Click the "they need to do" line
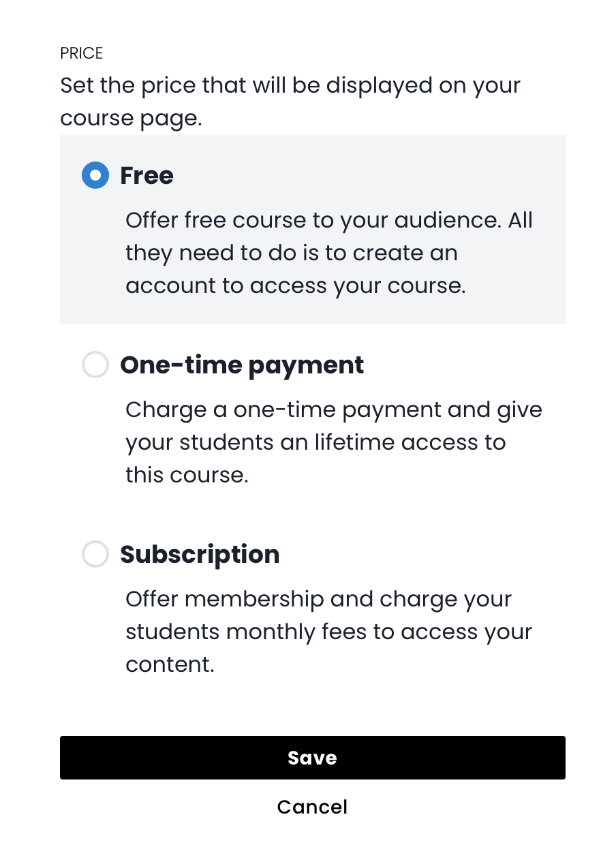The height and width of the screenshot is (849, 616). [x=291, y=253]
